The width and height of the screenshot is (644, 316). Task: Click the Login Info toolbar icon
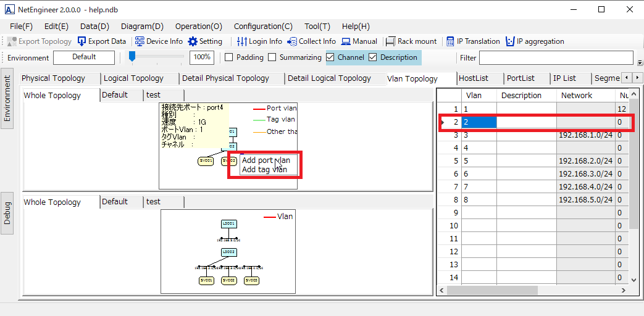pyautogui.click(x=242, y=41)
